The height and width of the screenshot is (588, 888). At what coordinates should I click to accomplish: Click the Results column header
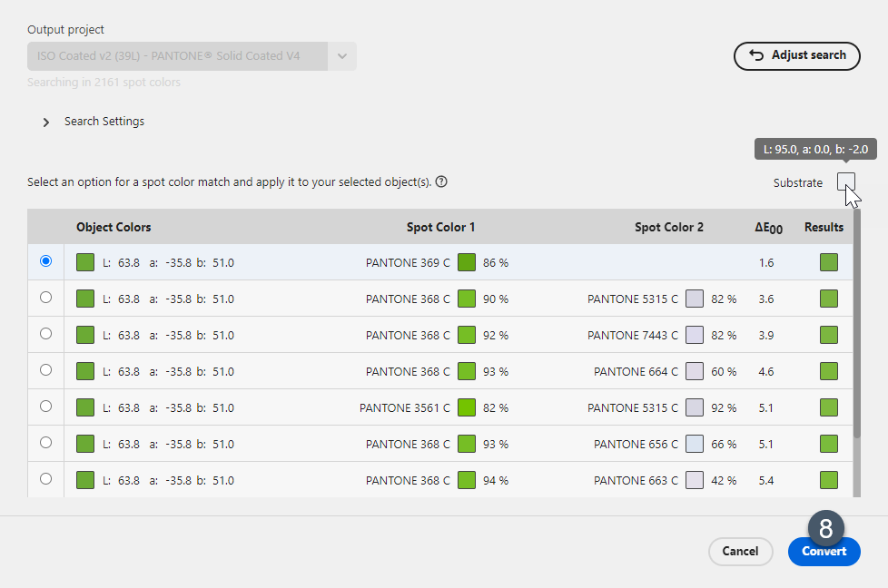[x=824, y=227]
